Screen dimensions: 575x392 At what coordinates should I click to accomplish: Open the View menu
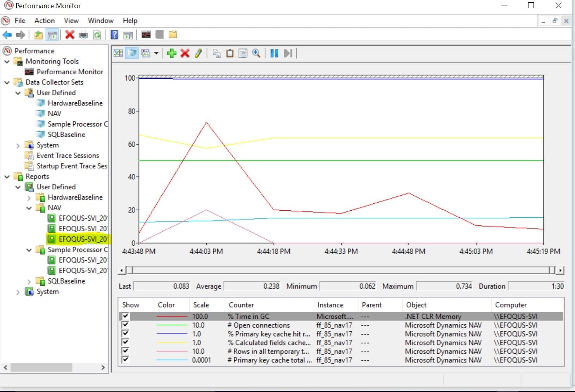(71, 21)
